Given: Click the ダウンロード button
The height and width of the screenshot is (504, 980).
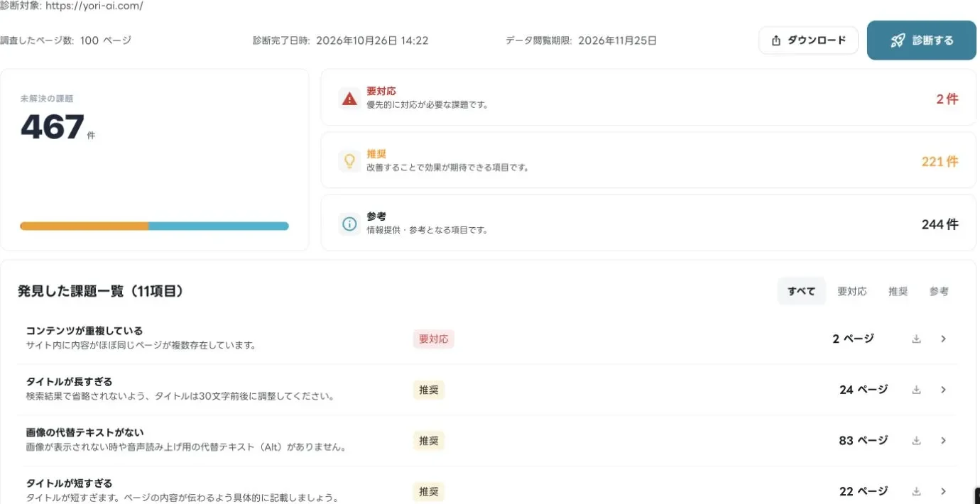Looking at the screenshot, I should [x=808, y=40].
